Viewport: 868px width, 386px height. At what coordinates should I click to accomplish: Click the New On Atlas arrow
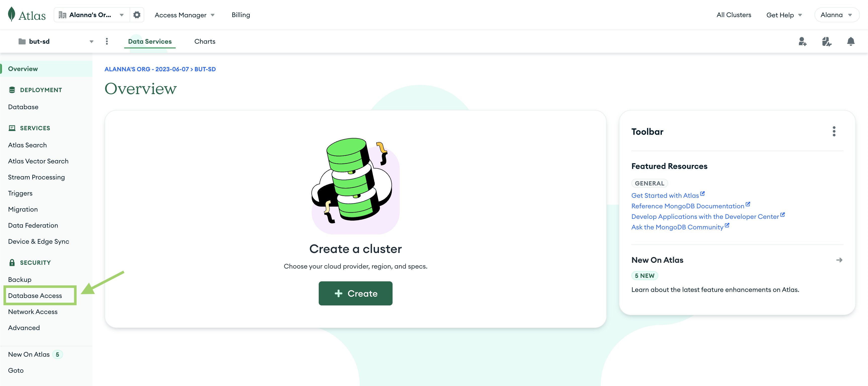pyautogui.click(x=839, y=260)
